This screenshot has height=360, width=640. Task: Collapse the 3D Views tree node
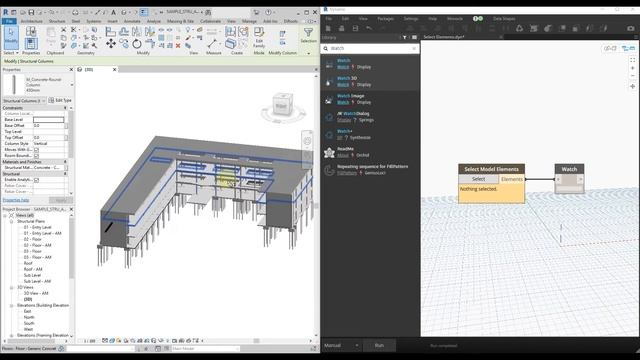coord(11,287)
